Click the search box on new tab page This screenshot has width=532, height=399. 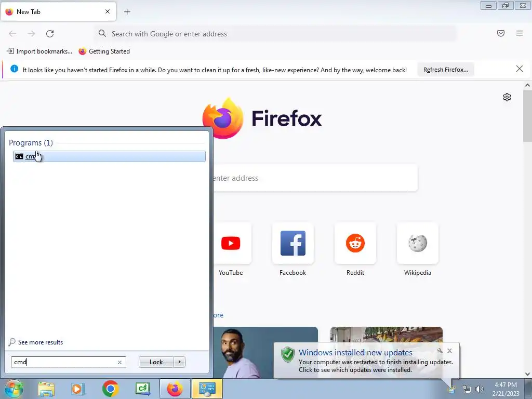tap(315, 178)
